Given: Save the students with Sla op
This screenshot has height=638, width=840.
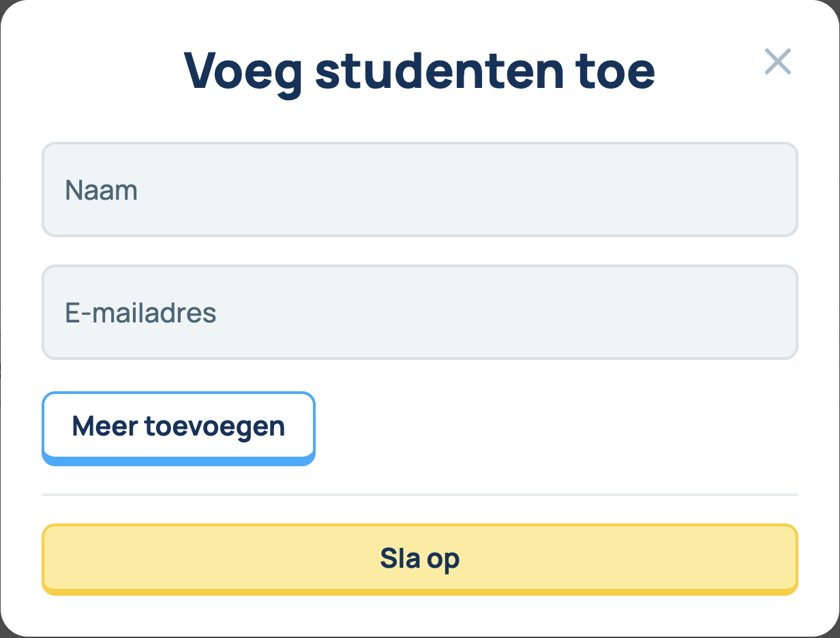Looking at the screenshot, I should 419,559.
